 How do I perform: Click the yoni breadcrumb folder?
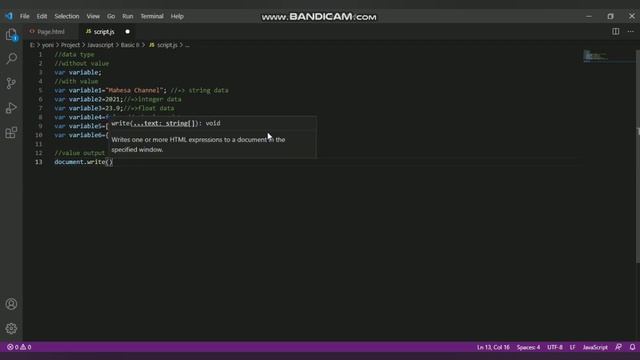tap(48, 45)
